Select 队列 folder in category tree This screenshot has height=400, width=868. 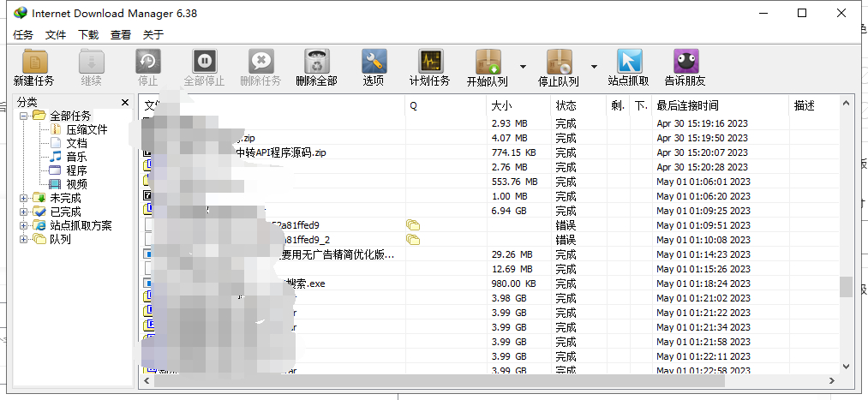[x=60, y=240]
